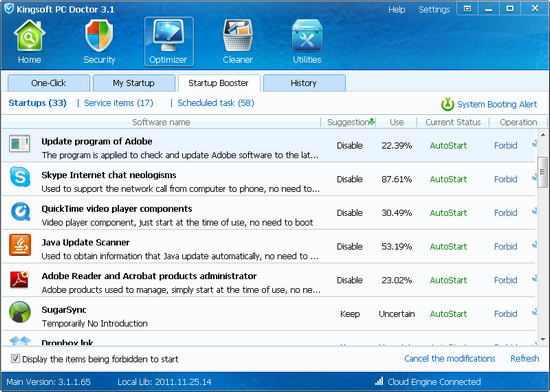Click Cancel the modifications link
The width and height of the screenshot is (550, 392).
(450, 358)
